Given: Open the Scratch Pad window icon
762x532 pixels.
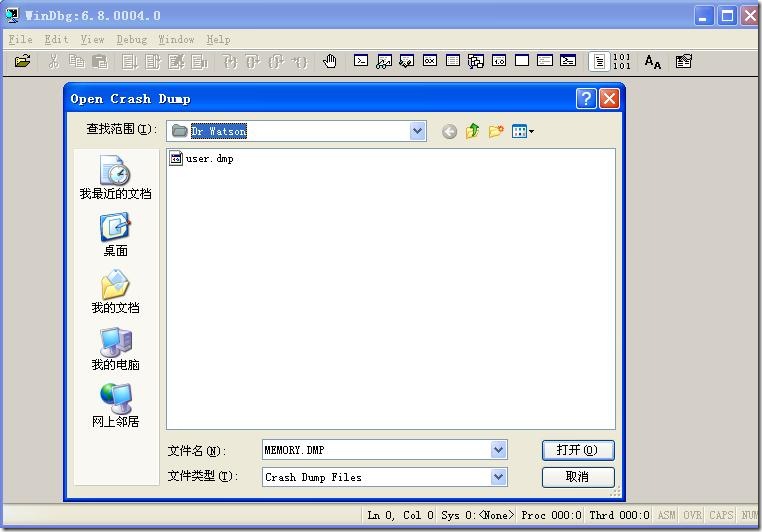Looking at the screenshot, I should [522, 61].
